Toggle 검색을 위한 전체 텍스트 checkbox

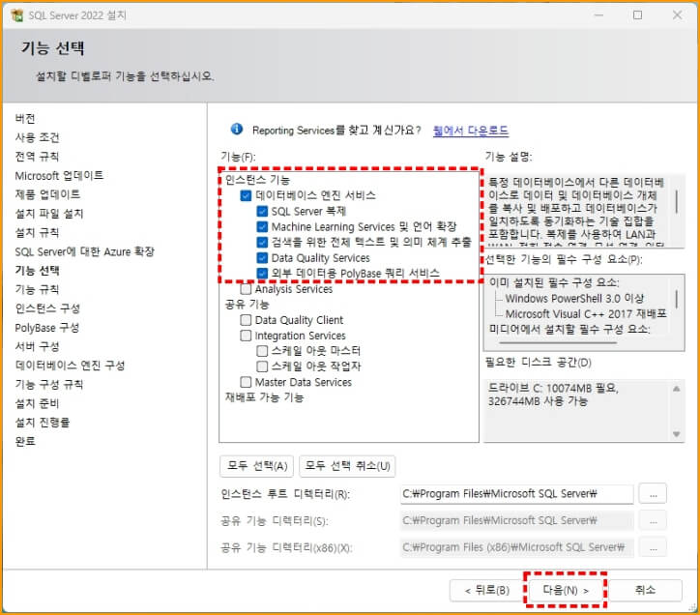[262, 243]
